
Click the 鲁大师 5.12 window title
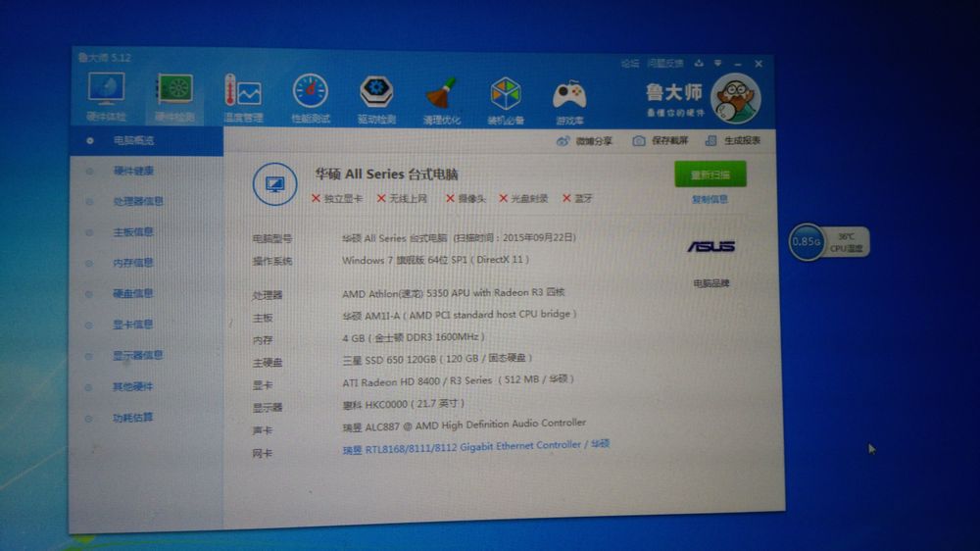tap(105, 58)
